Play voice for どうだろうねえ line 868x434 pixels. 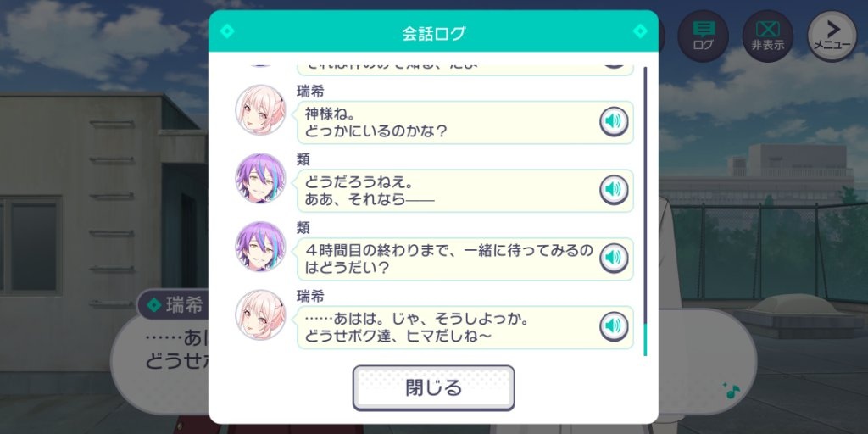pyautogui.click(x=614, y=190)
